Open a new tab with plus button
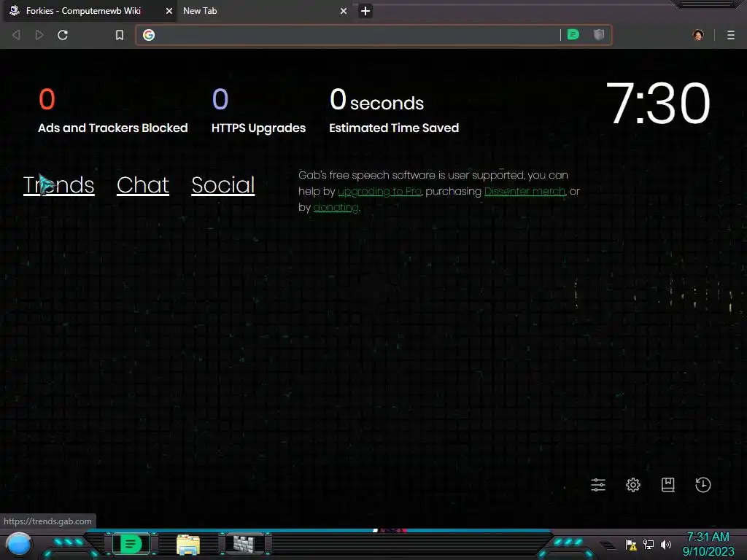The width and height of the screenshot is (747, 560). tap(365, 10)
